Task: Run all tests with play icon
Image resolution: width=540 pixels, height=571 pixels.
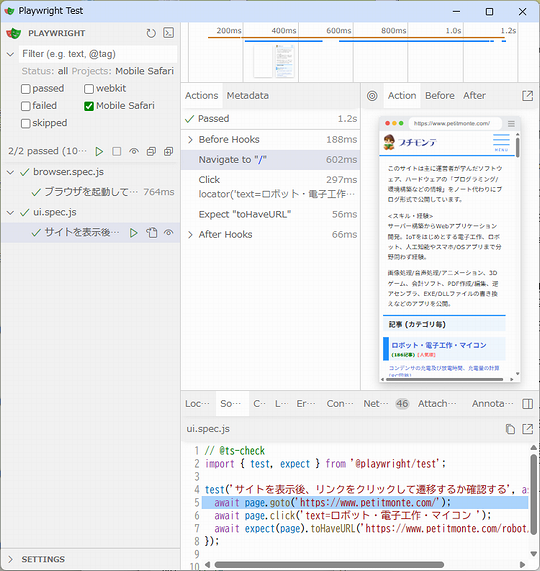Action: coord(99,151)
